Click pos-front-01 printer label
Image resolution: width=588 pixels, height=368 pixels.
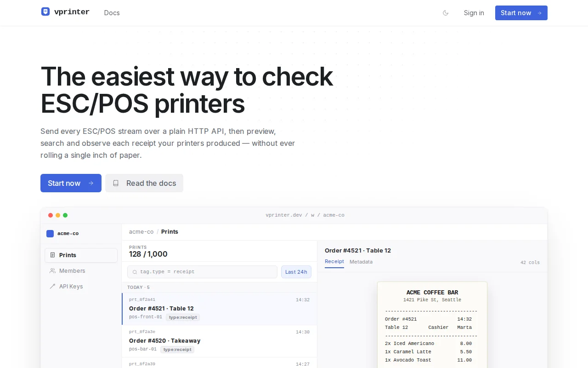click(x=146, y=317)
